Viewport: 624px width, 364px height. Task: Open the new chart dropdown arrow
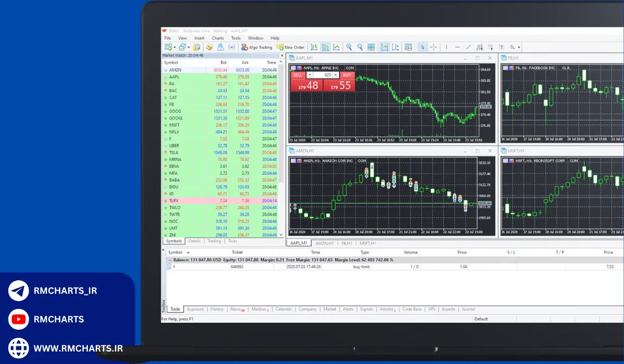174,47
